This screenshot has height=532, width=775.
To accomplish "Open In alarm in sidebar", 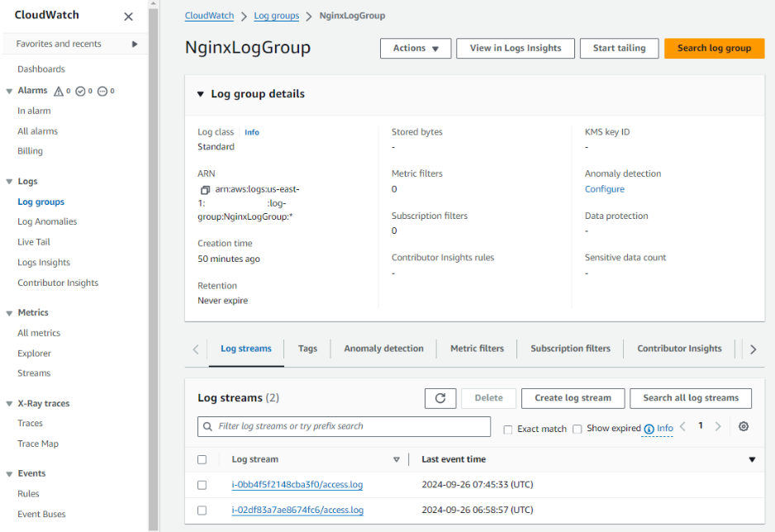I will tap(34, 112).
